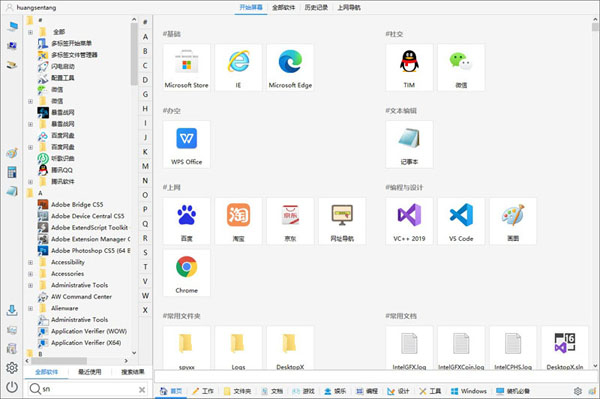Select the 装机必备 category tab
This screenshot has height=399, width=600.
click(513, 391)
